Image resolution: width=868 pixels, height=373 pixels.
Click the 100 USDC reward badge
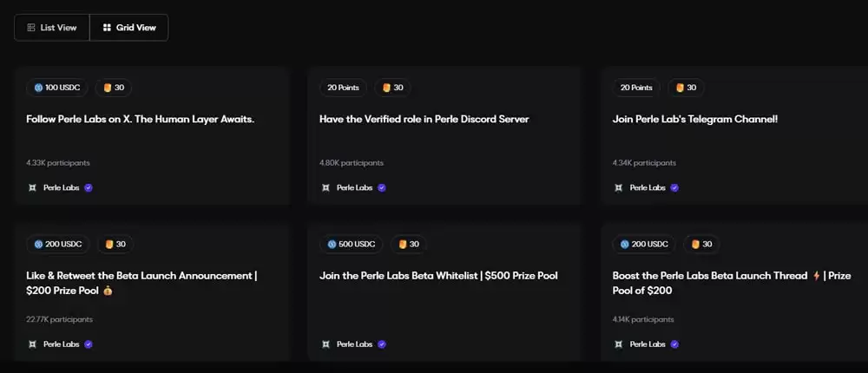click(x=56, y=88)
